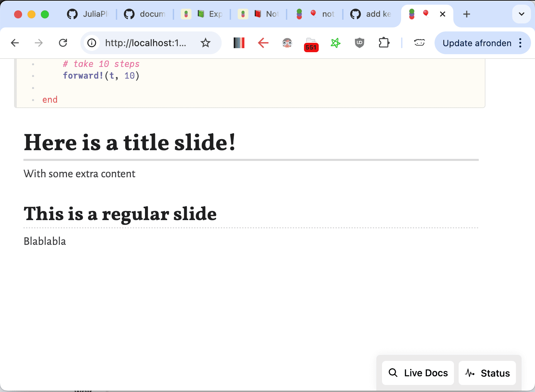The image size is (535, 392).
Task: Open the three-dot Chrome menu
Action: 520,43
